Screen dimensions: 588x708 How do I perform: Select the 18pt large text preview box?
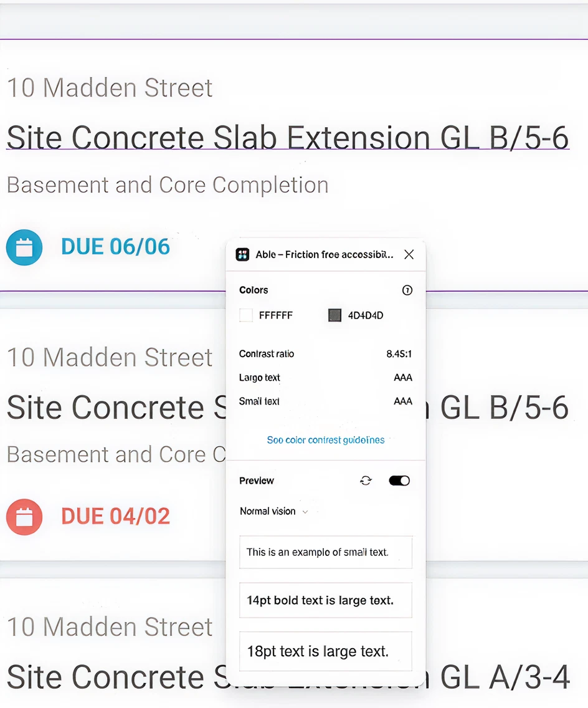[x=326, y=651]
